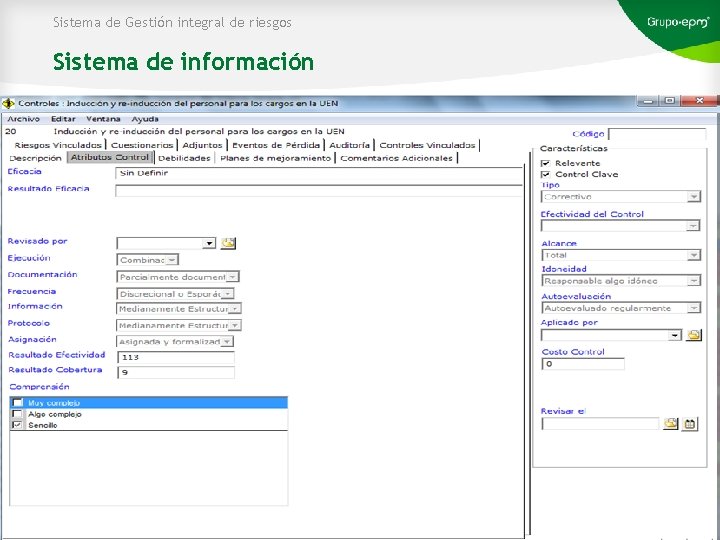Click the folder icon beside Revisar el
The image size is (720, 540).
pos(670,423)
